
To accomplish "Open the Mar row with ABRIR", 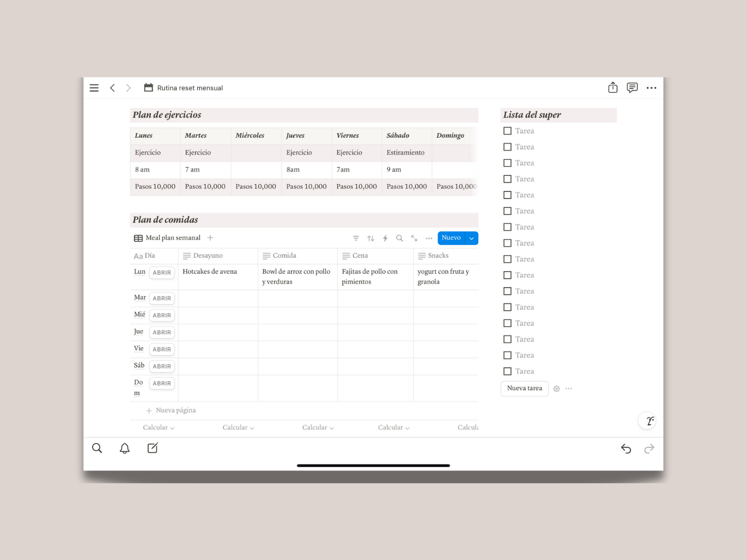I will coord(162,298).
